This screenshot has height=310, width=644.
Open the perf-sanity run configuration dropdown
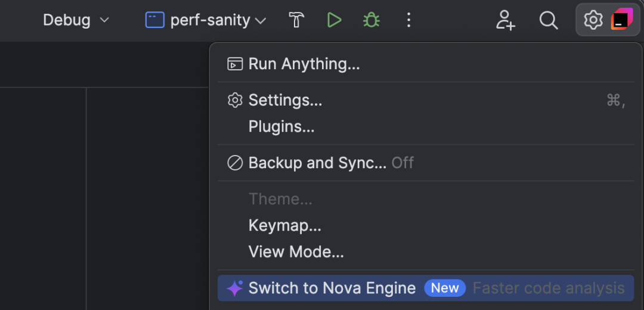tap(205, 20)
